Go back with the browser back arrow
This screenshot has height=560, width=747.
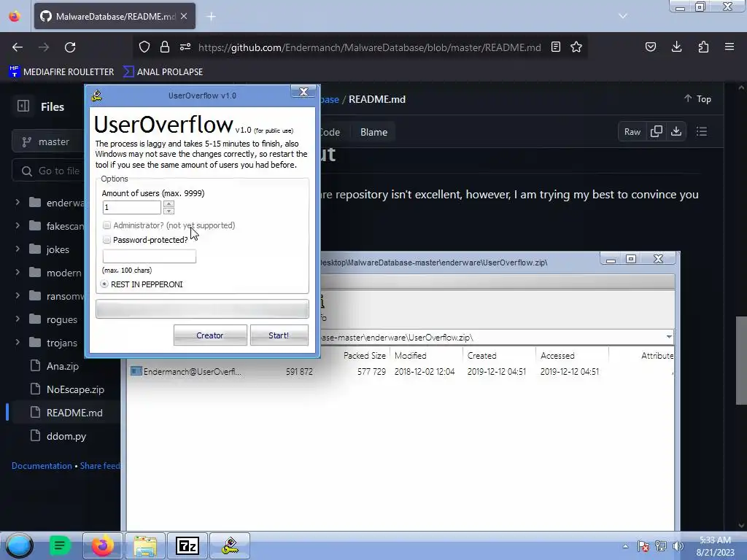[x=18, y=47]
